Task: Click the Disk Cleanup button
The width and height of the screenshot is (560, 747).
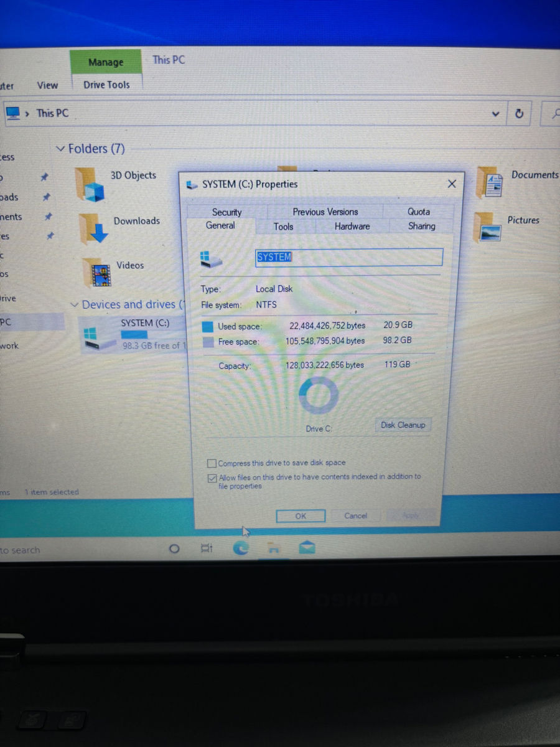Action: [x=403, y=425]
